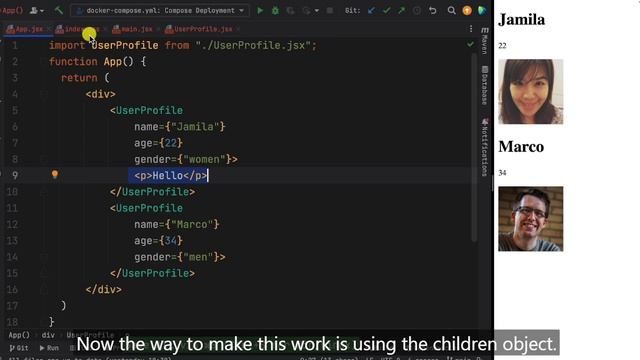Screen dimensions: 640x360
Task: Click Git Push green arrow icon
Action: (x=402, y=10)
